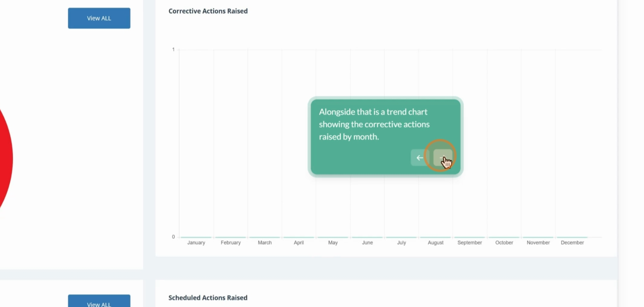Click the Corrective Actions Raised chart title

click(x=208, y=11)
